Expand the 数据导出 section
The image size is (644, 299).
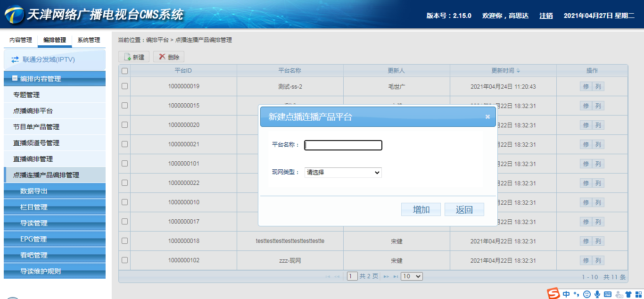click(x=55, y=191)
